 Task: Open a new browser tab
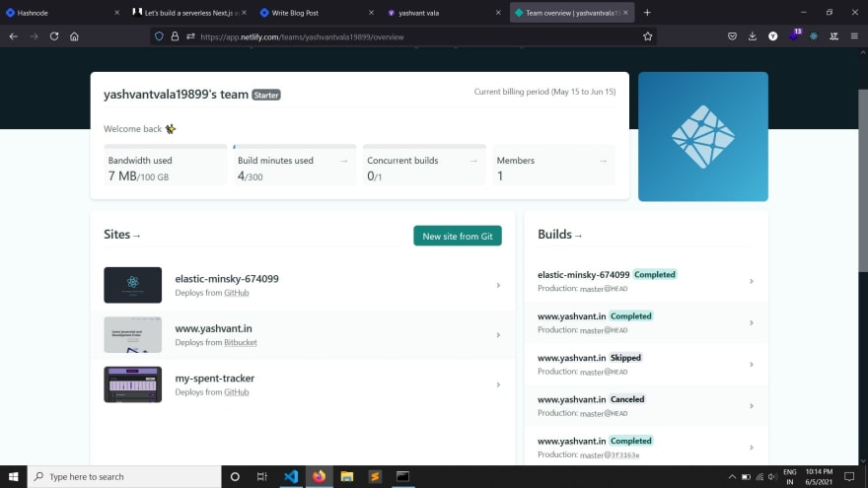pos(647,12)
